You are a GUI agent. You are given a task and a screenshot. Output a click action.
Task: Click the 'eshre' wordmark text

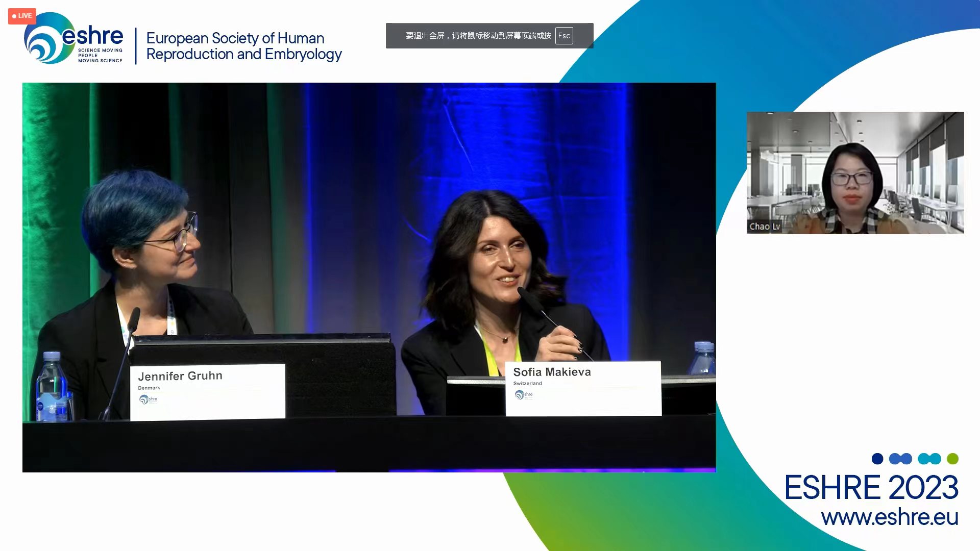point(92,36)
